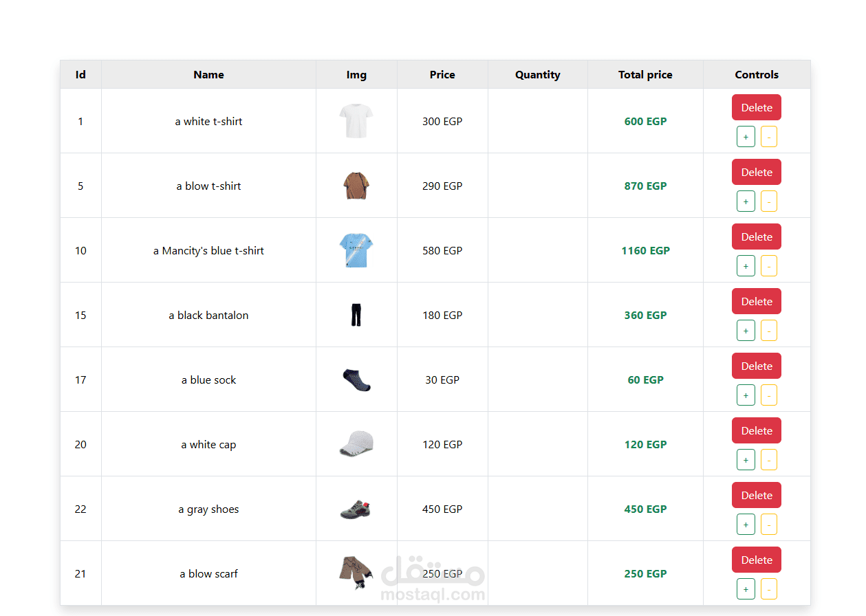Decrease quantity of white t-shirt with minus

(x=768, y=137)
